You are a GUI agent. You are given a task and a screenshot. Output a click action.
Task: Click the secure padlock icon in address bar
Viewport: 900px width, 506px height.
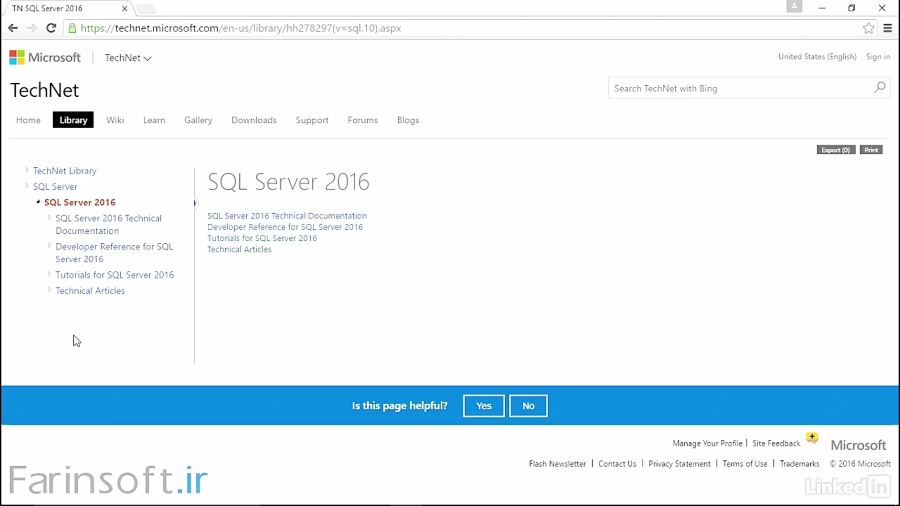(x=72, y=28)
